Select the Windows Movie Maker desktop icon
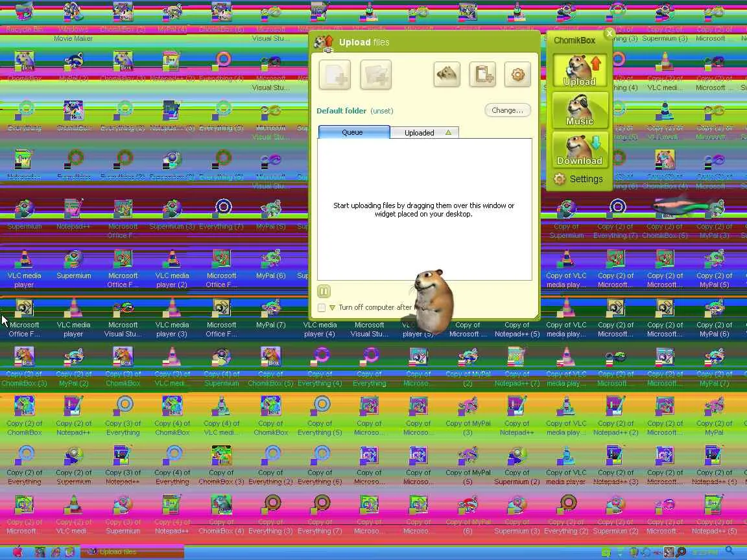 [73, 21]
